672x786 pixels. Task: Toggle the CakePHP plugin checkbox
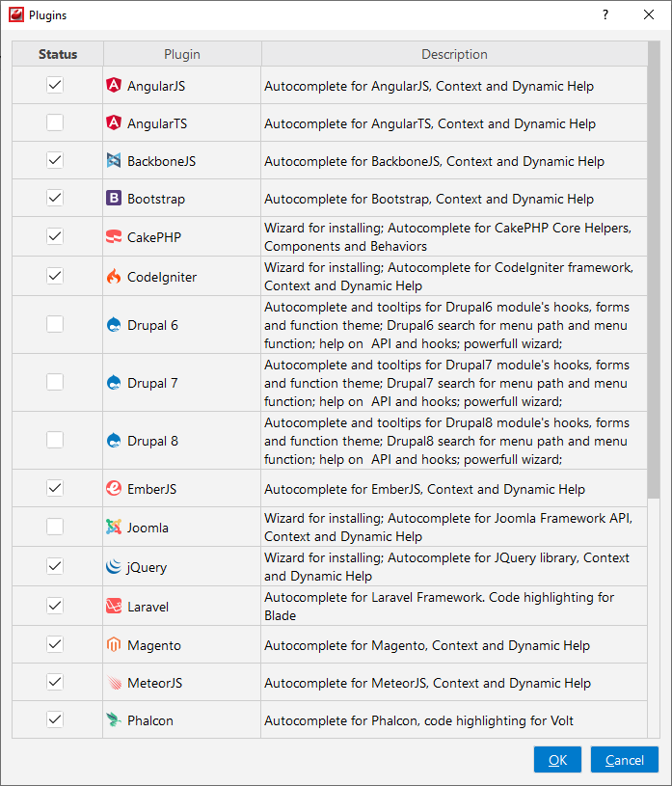pyautogui.click(x=55, y=236)
